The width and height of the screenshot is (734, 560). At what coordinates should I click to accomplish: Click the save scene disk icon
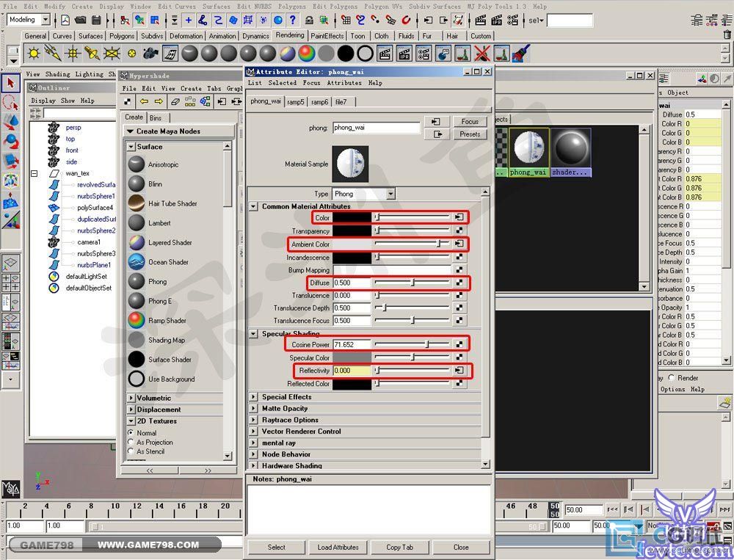click(x=96, y=20)
